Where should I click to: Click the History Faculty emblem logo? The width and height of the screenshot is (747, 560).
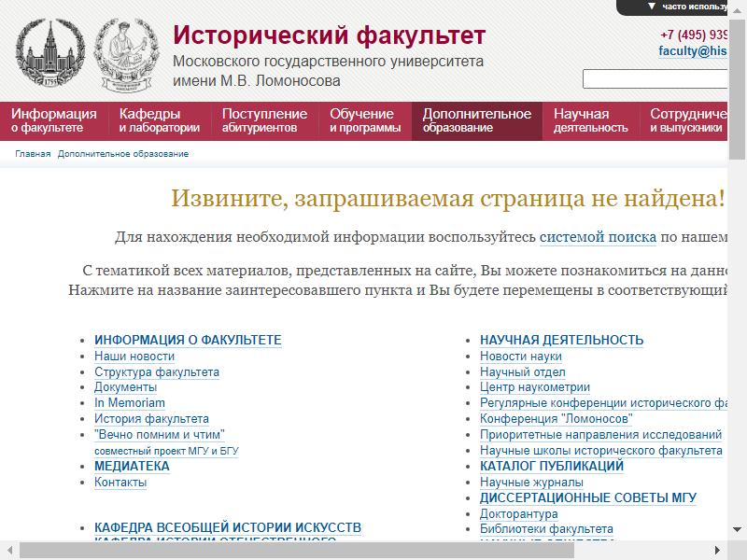tap(127, 54)
